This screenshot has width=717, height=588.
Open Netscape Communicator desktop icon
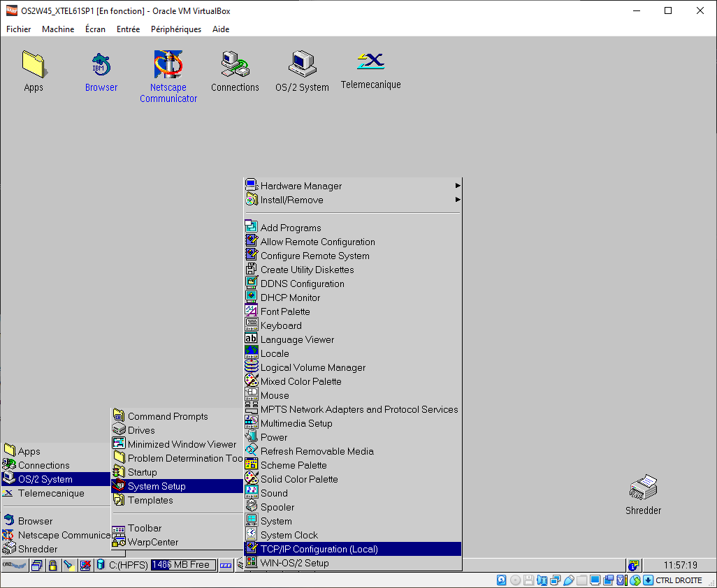[x=168, y=65]
